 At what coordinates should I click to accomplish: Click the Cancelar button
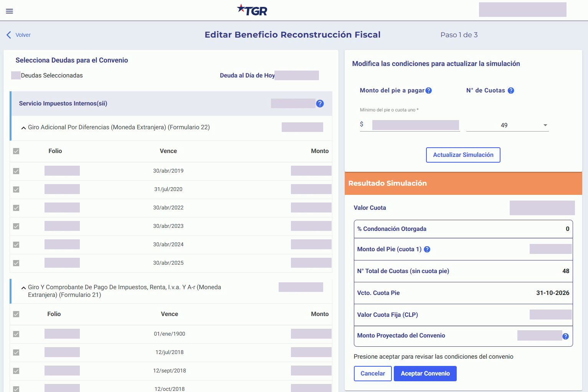coord(373,374)
